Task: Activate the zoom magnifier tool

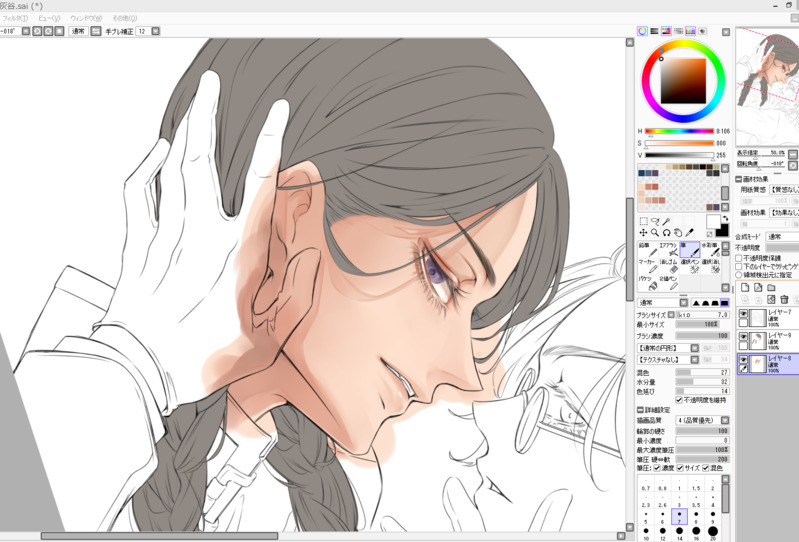Action: [x=655, y=232]
